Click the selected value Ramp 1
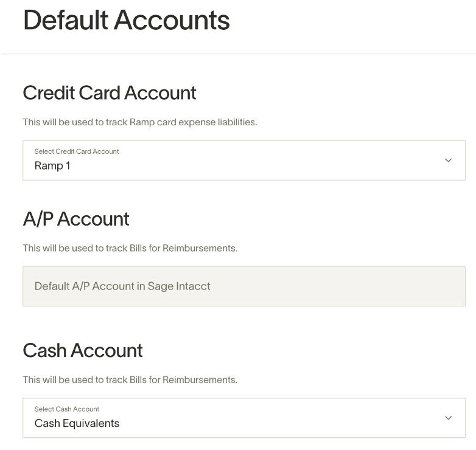This screenshot has width=476, height=450. [x=52, y=166]
